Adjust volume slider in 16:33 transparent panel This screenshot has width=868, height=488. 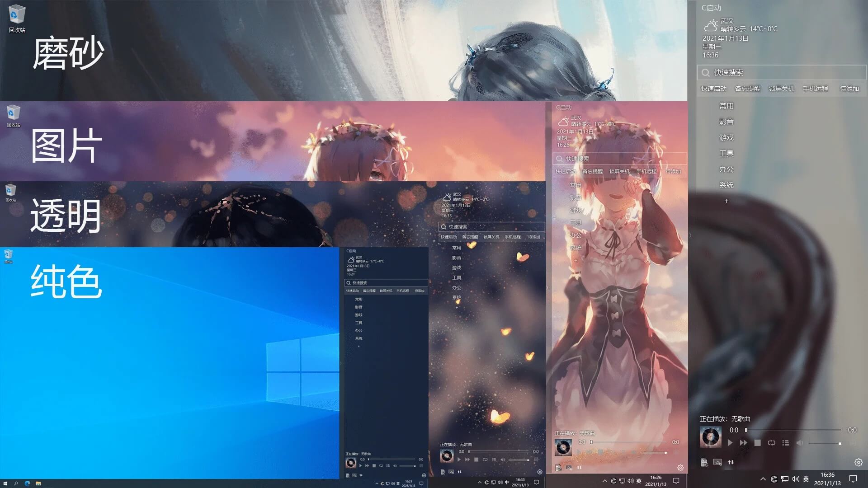point(519,460)
